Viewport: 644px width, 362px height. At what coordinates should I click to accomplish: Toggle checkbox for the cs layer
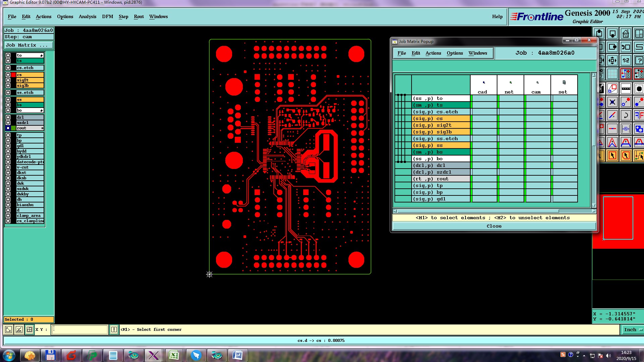(x=8, y=75)
